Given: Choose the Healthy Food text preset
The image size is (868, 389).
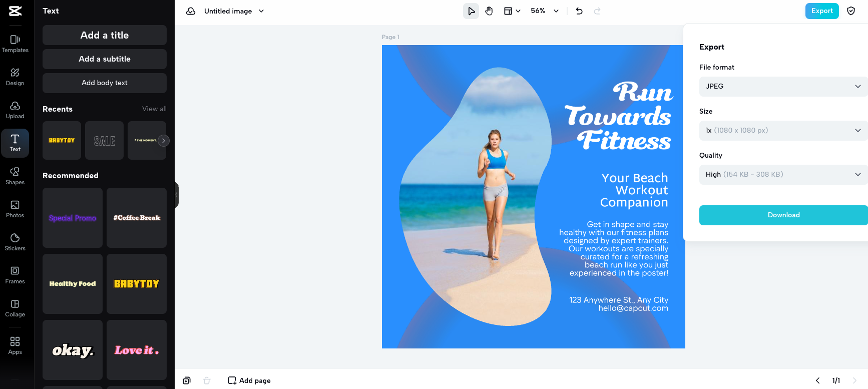Looking at the screenshot, I should [73, 284].
